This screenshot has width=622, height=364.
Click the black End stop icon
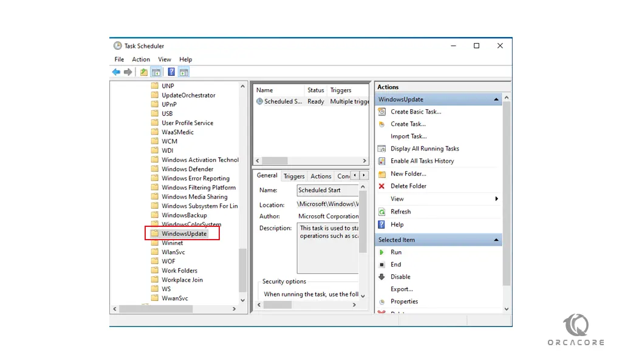(381, 264)
